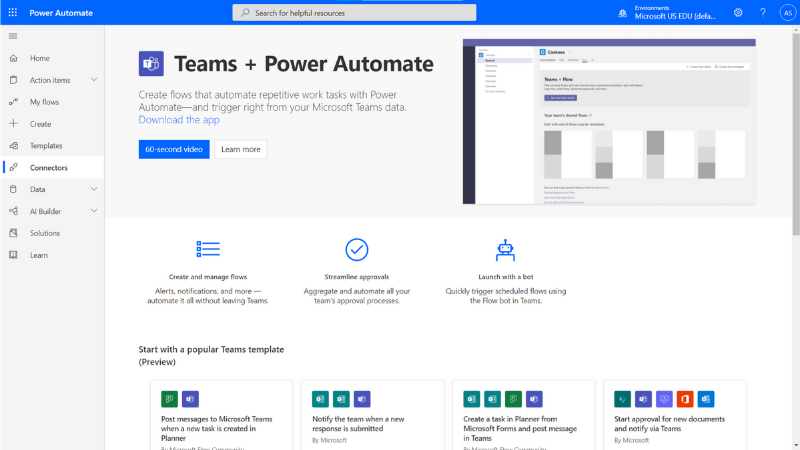The width and height of the screenshot is (800, 450).
Task: Open the AS account avatar
Action: tap(788, 13)
